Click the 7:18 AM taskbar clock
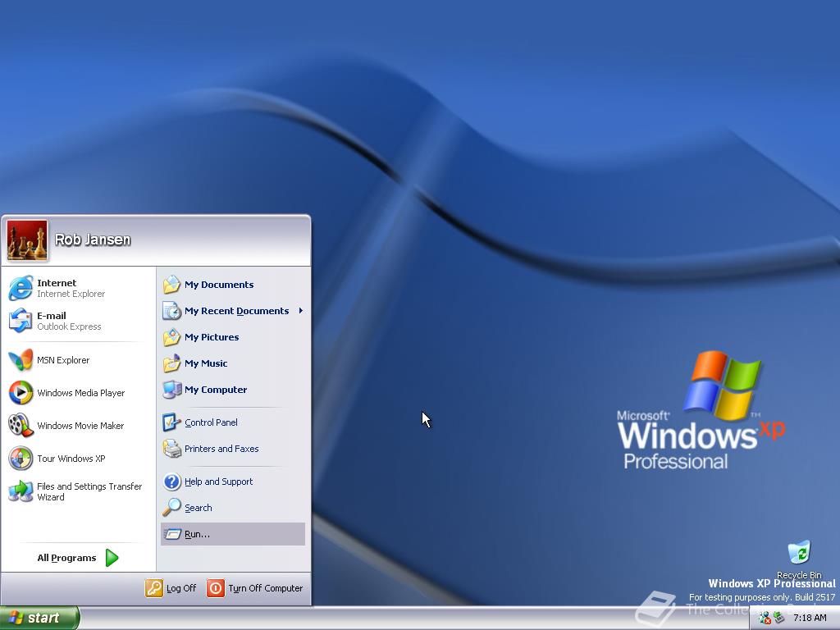Image resolution: width=840 pixels, height=630 pixels. click(810, 618)
